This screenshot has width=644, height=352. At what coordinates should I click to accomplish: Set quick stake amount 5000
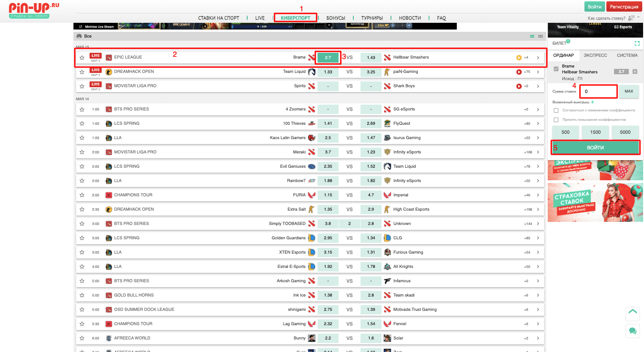625,132
